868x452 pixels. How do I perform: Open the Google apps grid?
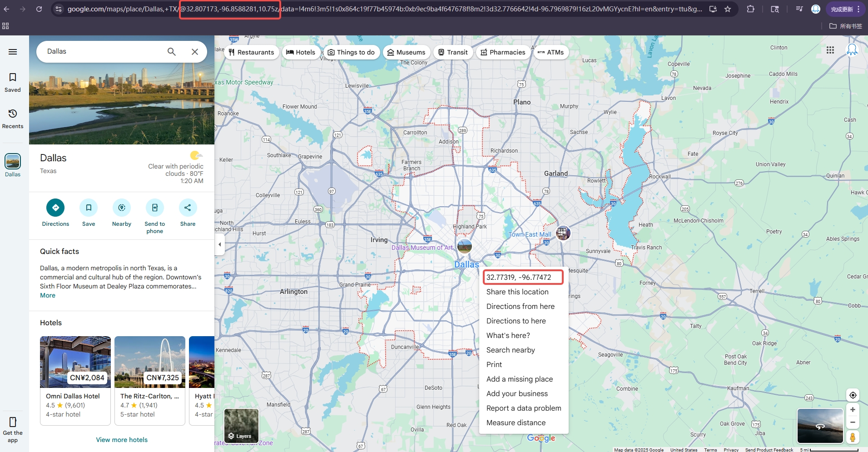(830, 50)
